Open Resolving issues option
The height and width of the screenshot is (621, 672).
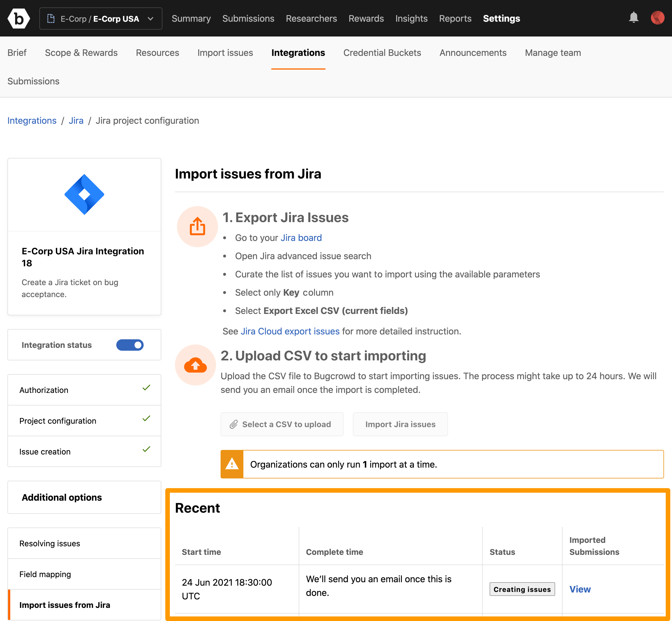point(84,543)
